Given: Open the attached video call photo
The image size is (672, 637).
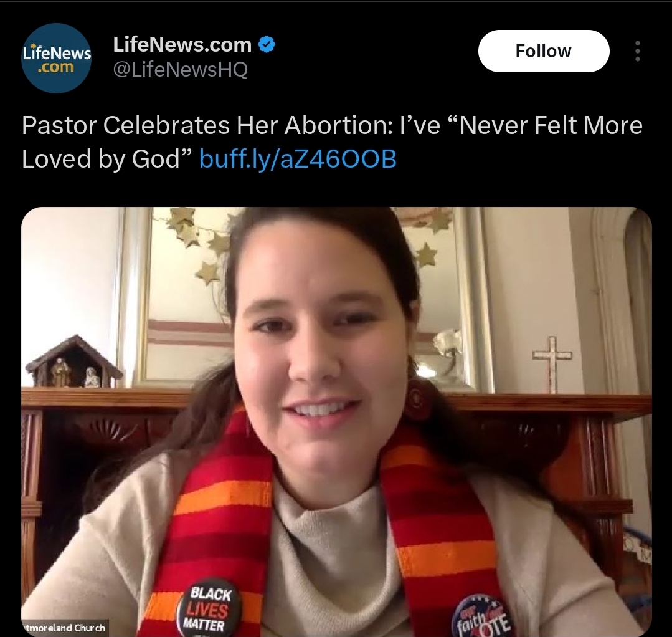Looking at the screenshot, I should click(x=336, y=422).
